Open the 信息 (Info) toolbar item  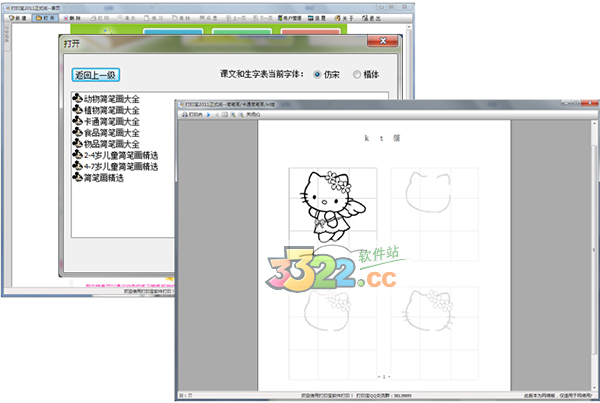[316, 18]
